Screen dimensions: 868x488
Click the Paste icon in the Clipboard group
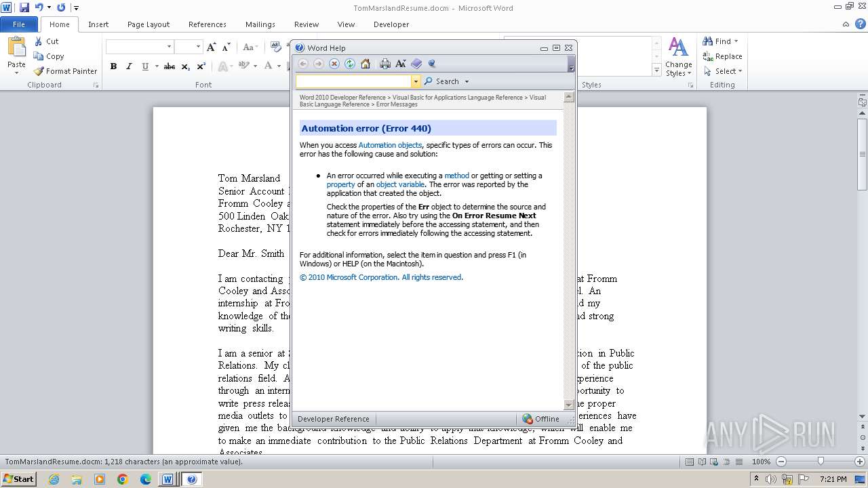[x=16, y=47]
